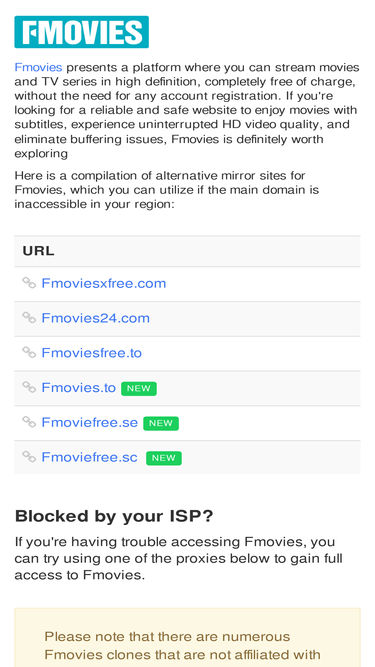
Task: Click chain icon beside Fmoviefree.se
Action: 29,422
